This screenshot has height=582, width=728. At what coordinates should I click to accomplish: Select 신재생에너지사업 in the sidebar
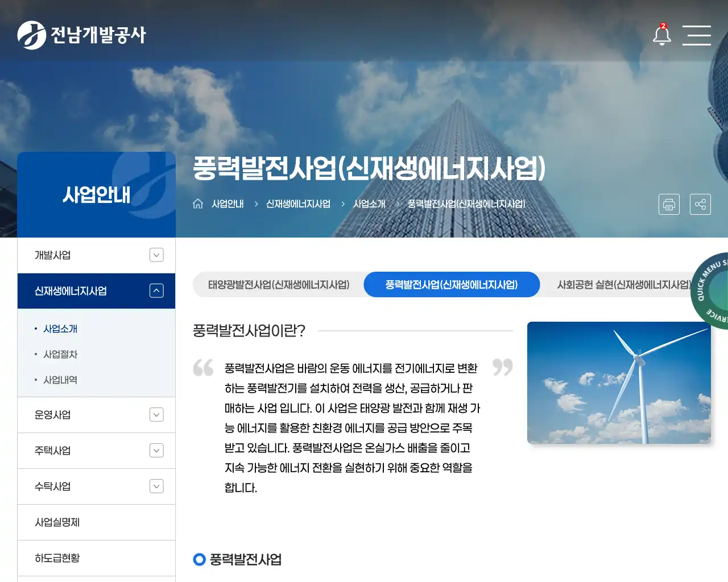point(96,291)
